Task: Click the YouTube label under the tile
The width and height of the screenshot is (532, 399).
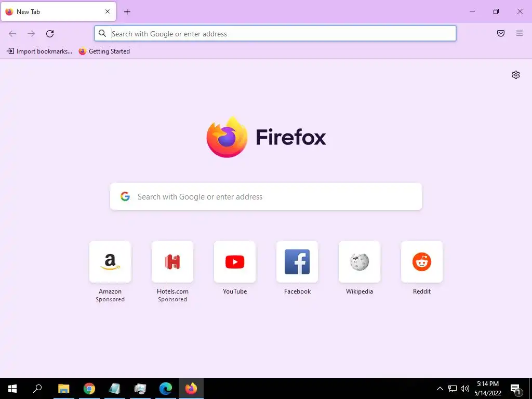Action: 235,291
